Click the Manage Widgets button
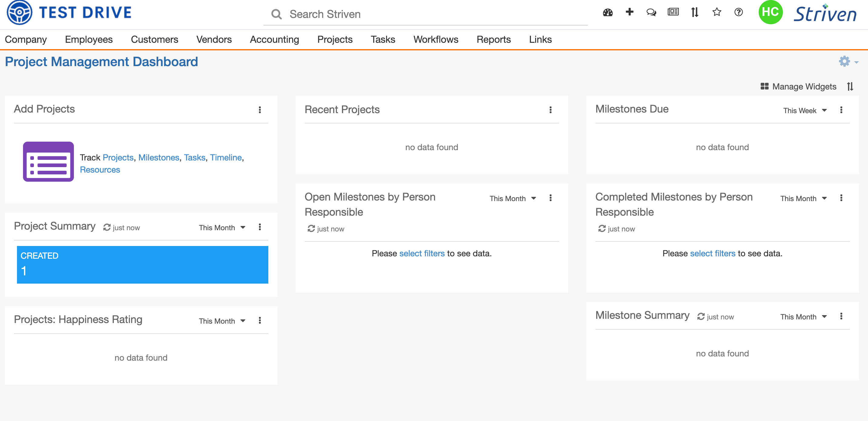This screenshot has height=421, width=868. pos(798,87)
